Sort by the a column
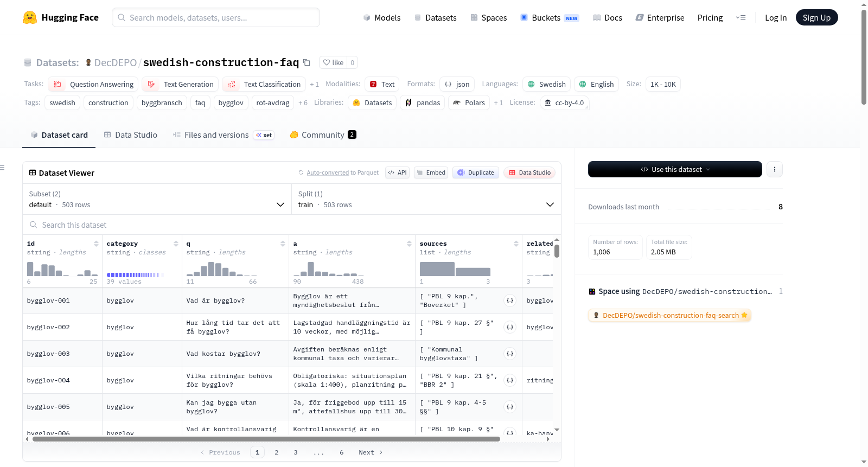The image size is (868, 467). [x=409, y=244]
